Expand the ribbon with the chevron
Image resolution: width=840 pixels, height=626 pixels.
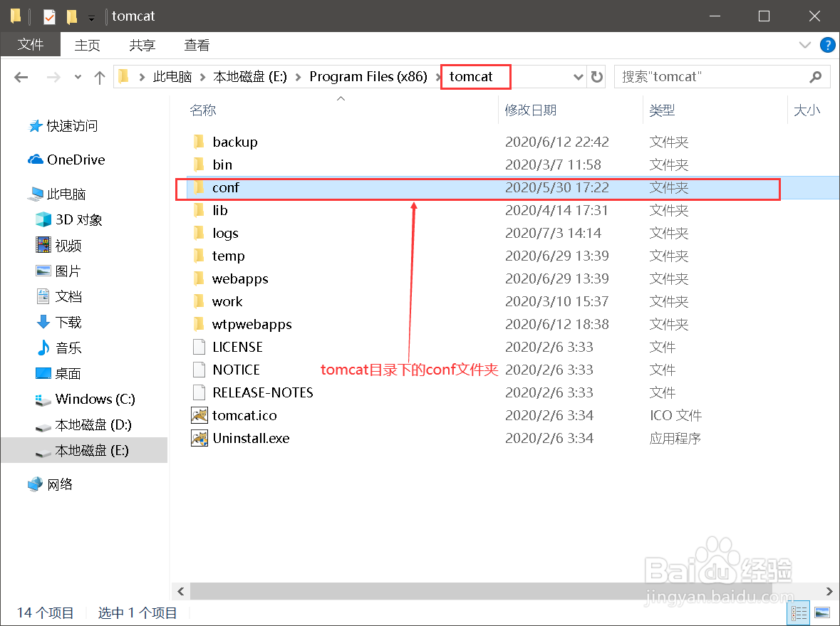[x=804, y=45]
